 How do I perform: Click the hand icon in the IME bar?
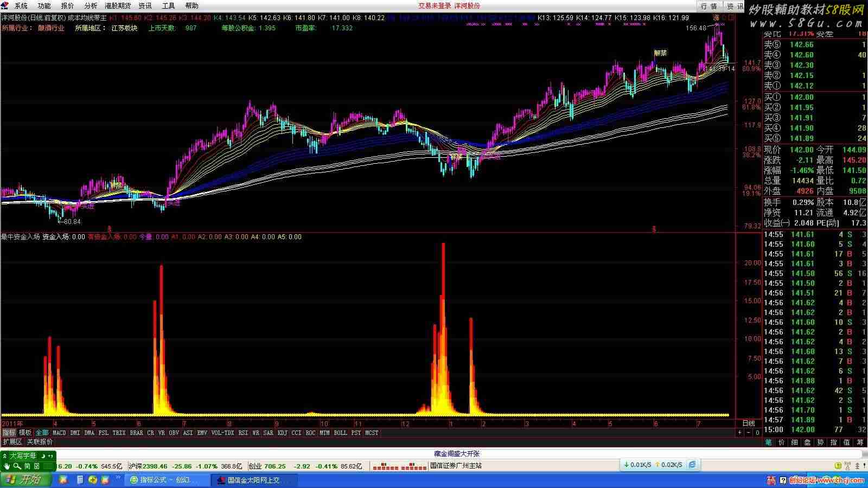[7, 466]
